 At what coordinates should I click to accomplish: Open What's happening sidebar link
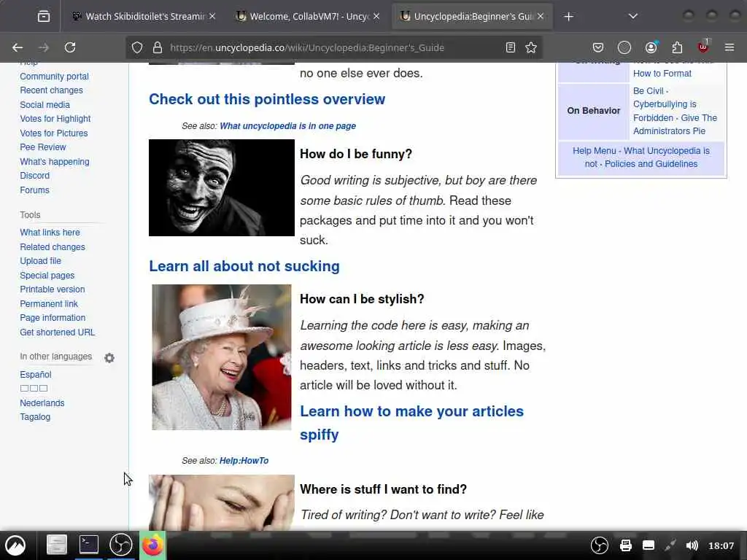54,161
